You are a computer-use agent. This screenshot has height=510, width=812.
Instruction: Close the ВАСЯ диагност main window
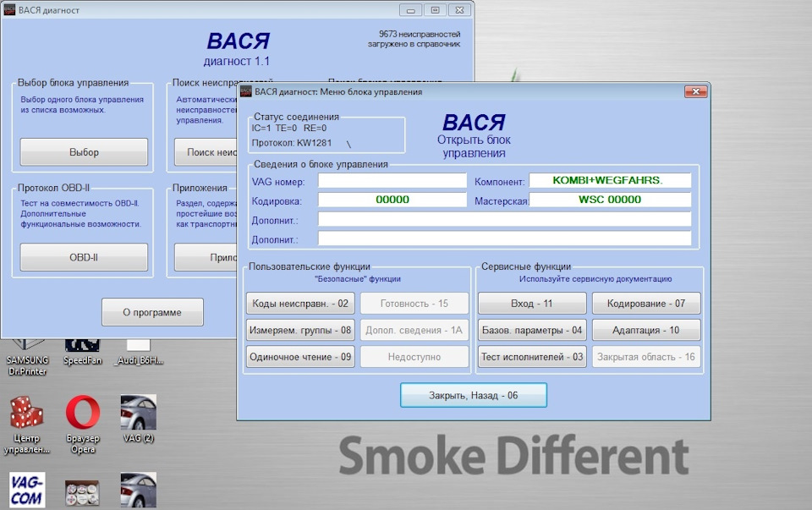point(459,10)
